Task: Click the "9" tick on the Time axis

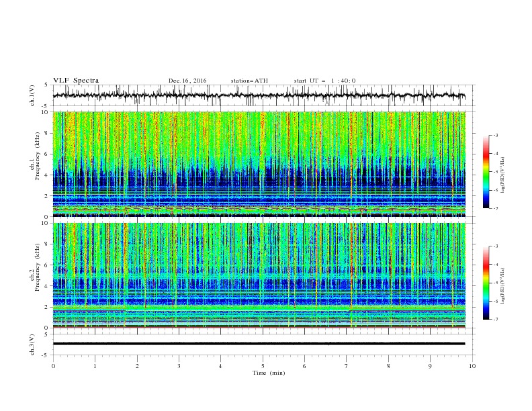Action: 430,366
